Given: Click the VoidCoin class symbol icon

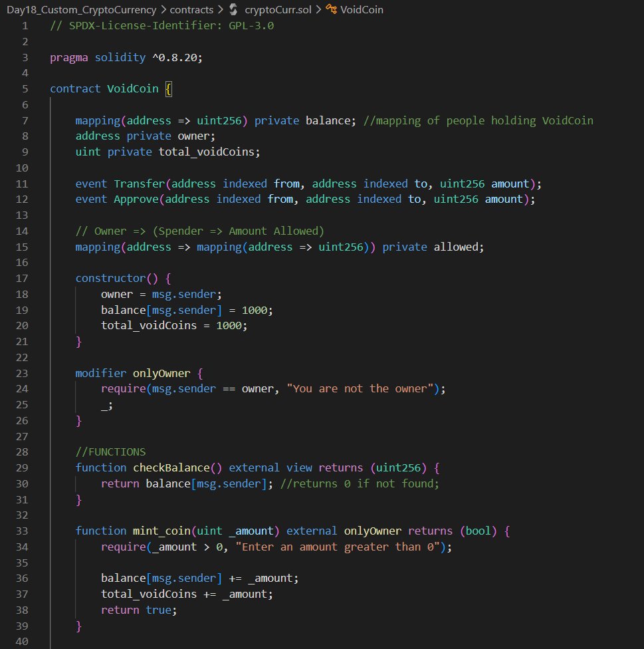Looking at the screenshot, I should [331, 9].
